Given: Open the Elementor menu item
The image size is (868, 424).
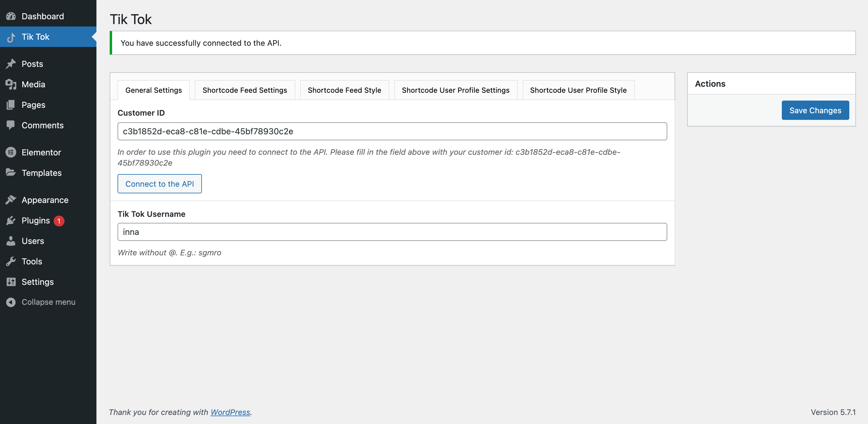Looking at the screenshot, I should 48,152.
